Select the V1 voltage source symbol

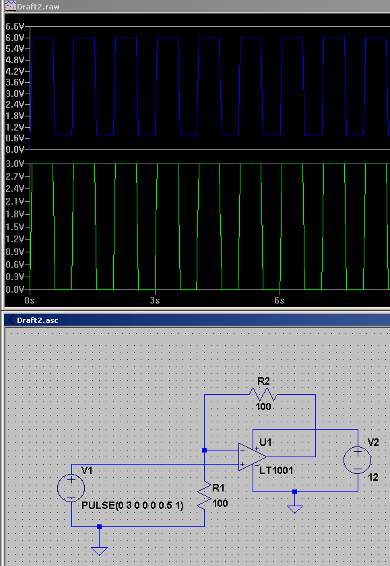click(71, 488)
